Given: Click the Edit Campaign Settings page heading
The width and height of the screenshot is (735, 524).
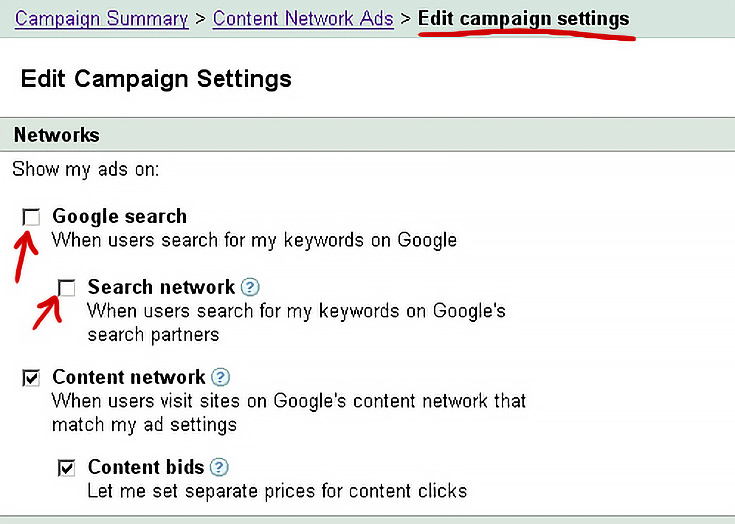Looking at the screenshot, I should 156,78.
